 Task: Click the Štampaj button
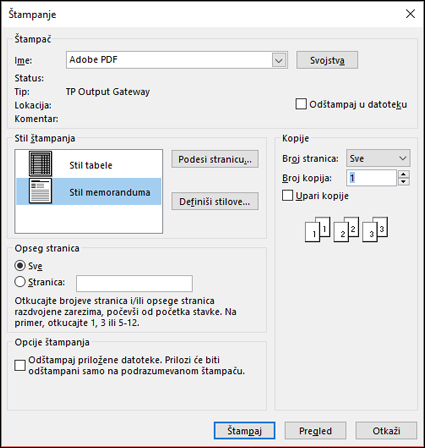pos(244,431)
